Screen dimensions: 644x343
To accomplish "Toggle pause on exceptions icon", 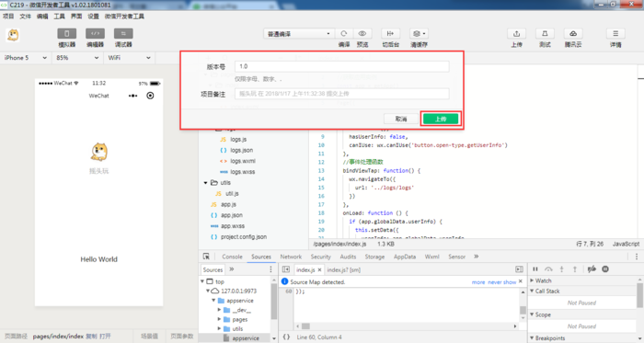I will [x=605, y=269].
